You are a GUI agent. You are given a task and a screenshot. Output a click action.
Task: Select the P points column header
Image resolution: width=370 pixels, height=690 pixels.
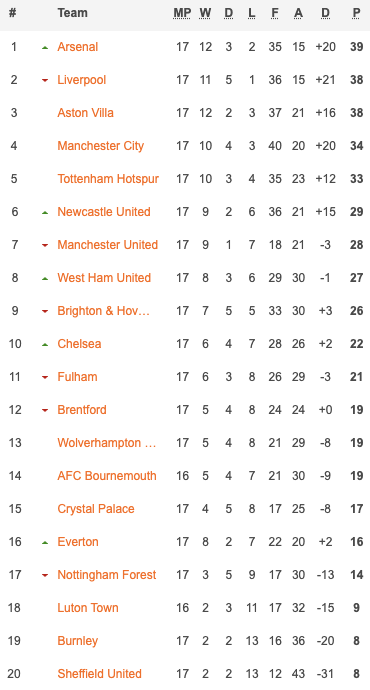pyautogui.click(x=356, y=13)
